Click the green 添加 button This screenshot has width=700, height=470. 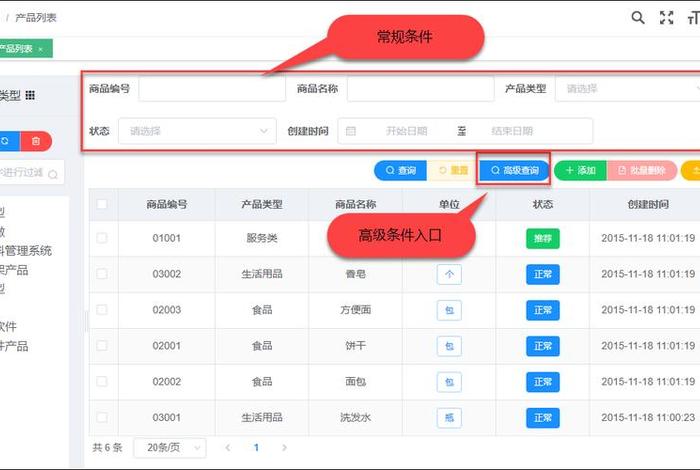[580, 171]
